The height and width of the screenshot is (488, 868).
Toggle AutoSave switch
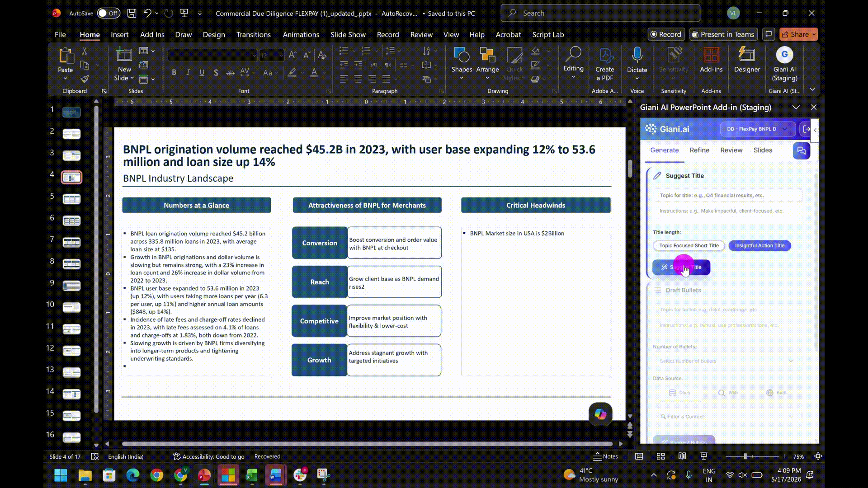pyautogui.click(x=108, y=13)
